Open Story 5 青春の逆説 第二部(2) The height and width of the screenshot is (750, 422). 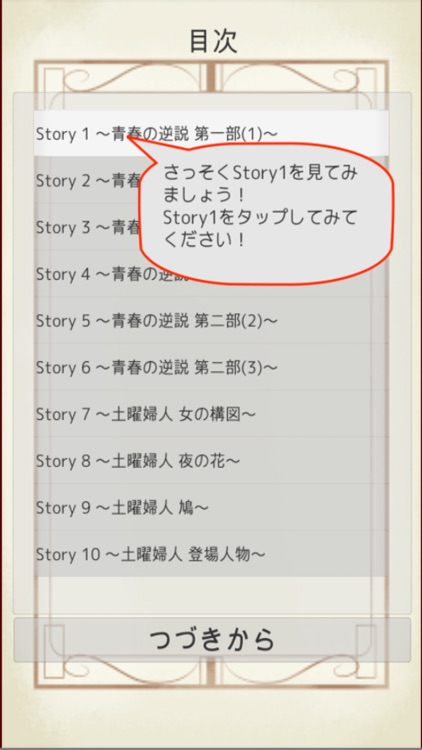pos(211,321)
